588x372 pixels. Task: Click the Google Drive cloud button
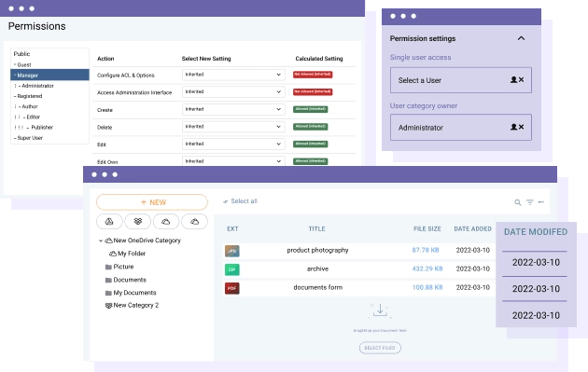click(109, 221)
